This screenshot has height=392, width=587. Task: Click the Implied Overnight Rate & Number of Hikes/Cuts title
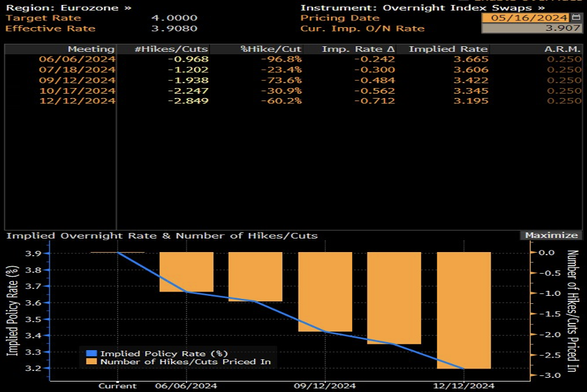tap(162, 235)
